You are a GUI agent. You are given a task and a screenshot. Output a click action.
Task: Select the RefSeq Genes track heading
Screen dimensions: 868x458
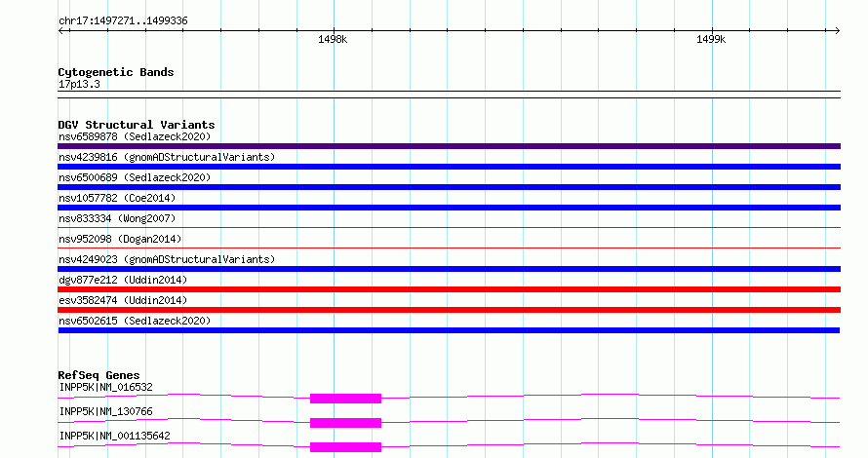coord(99,375)
